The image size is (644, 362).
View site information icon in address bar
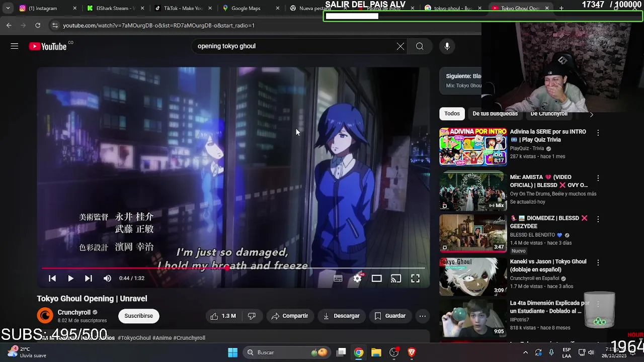tap(55, 25)
